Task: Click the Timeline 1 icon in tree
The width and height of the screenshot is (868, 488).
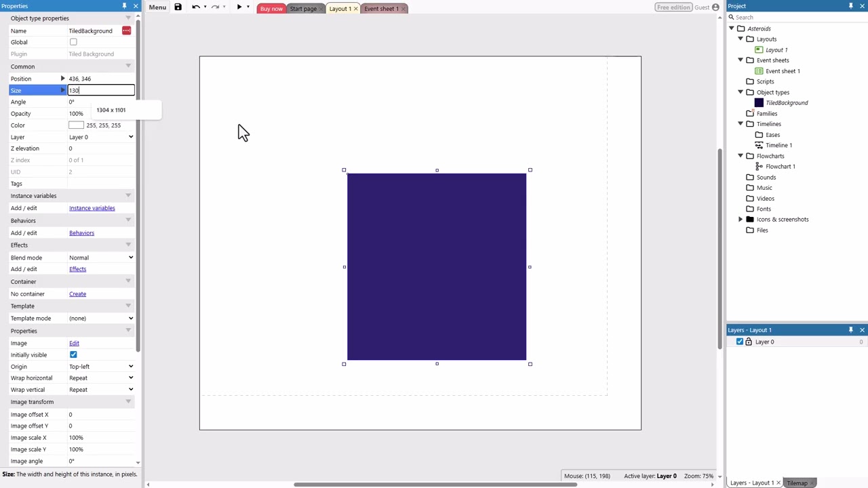Action: (759, 145)
